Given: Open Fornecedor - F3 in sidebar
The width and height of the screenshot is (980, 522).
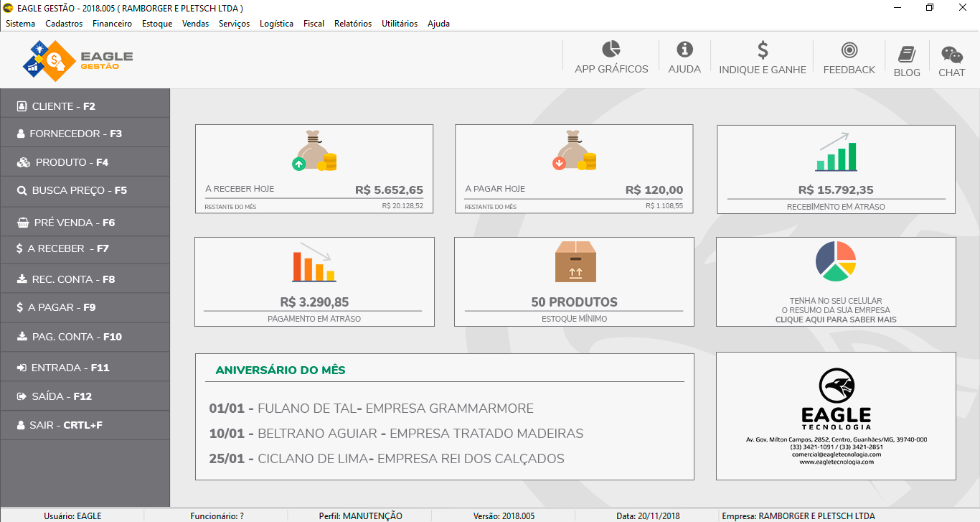Looking at the screenshot, I should 85,134.
